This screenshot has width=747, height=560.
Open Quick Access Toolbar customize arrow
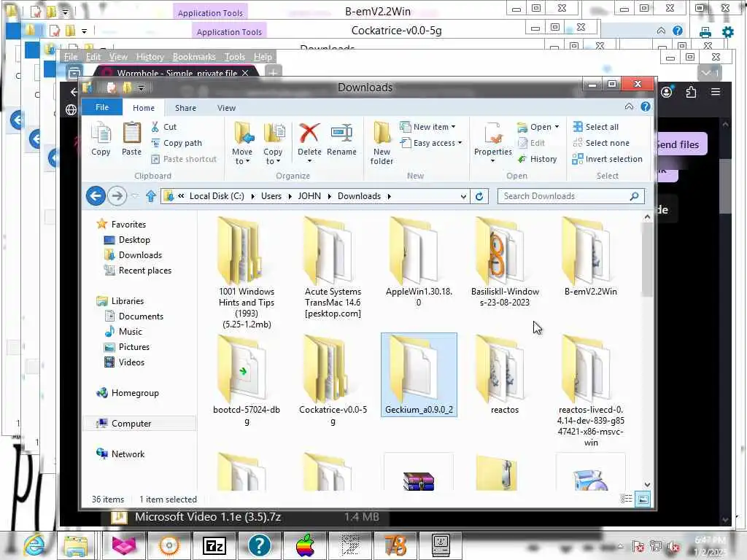point(141,87)
